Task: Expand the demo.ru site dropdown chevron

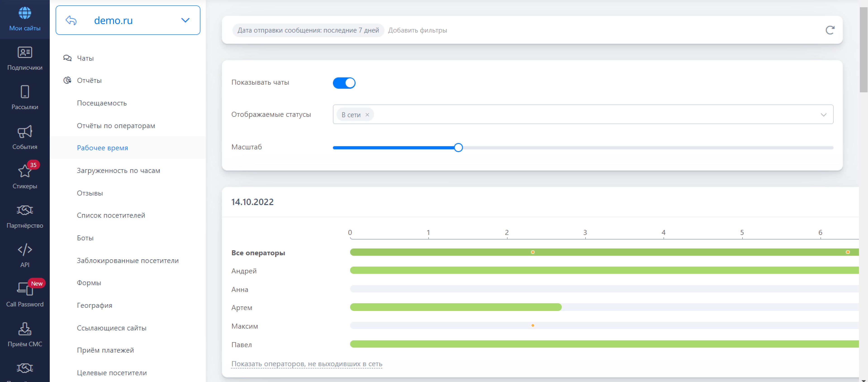Action: pos(185,20)
